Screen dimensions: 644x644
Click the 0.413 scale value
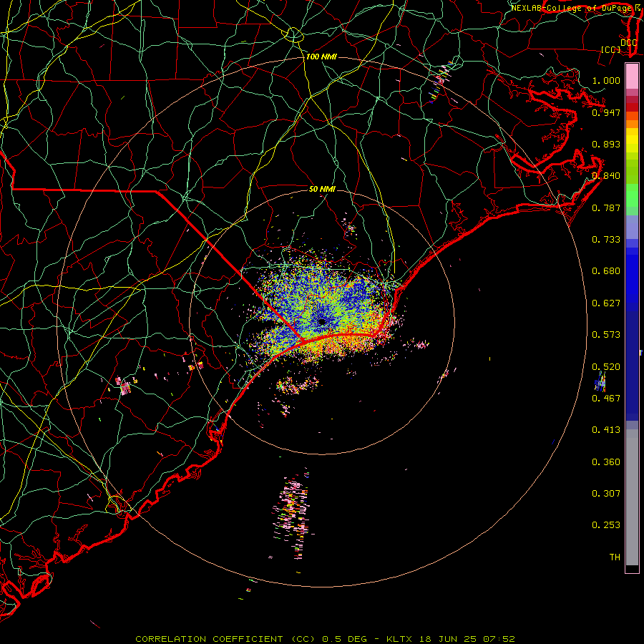click(606, 430)
